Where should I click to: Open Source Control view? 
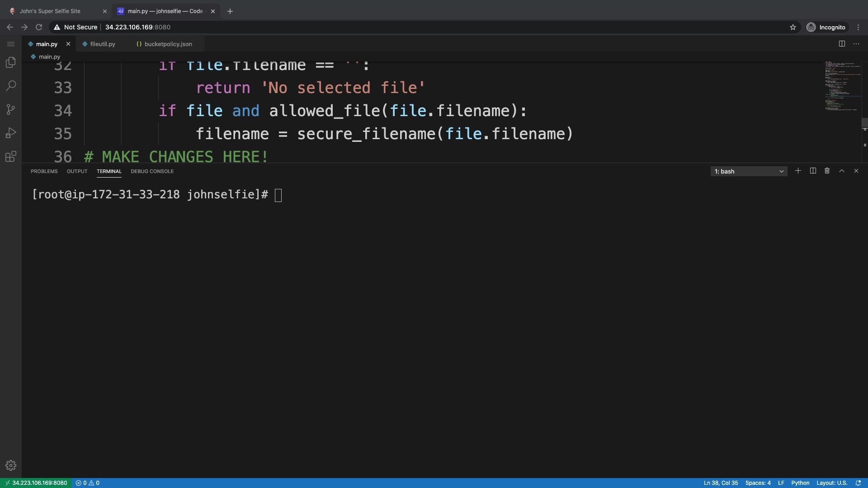pos(10,109)
